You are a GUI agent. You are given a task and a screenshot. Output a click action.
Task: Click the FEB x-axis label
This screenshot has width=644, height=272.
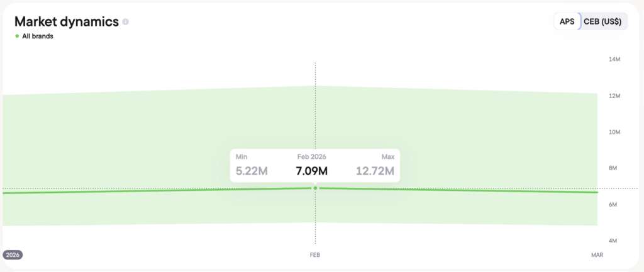pos(315,256)
